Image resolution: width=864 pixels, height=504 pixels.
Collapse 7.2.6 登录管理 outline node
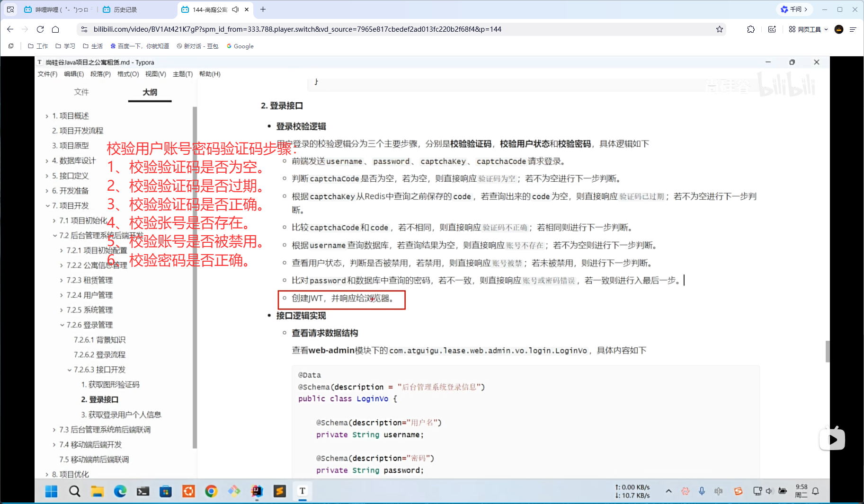click(62, 325)
